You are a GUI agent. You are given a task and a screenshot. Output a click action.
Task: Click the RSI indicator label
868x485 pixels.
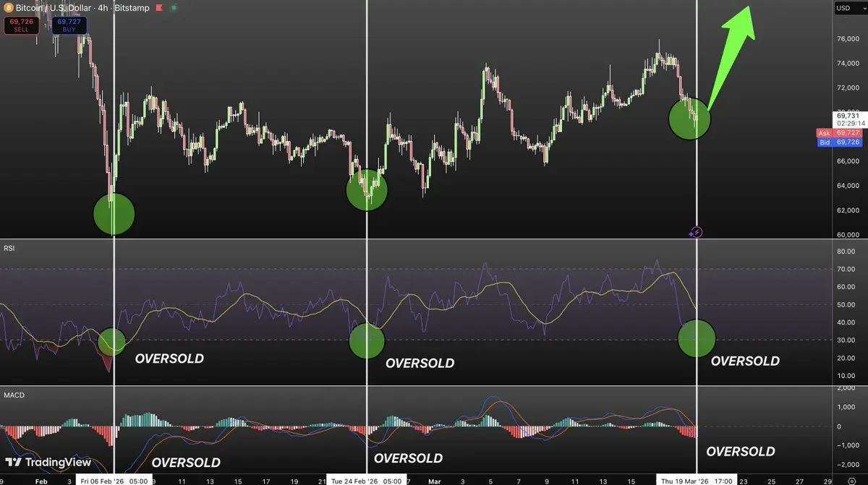coord(9,248)
